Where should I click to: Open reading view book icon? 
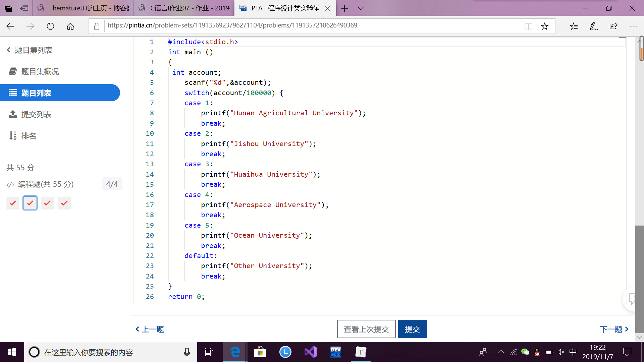(528, 26)
